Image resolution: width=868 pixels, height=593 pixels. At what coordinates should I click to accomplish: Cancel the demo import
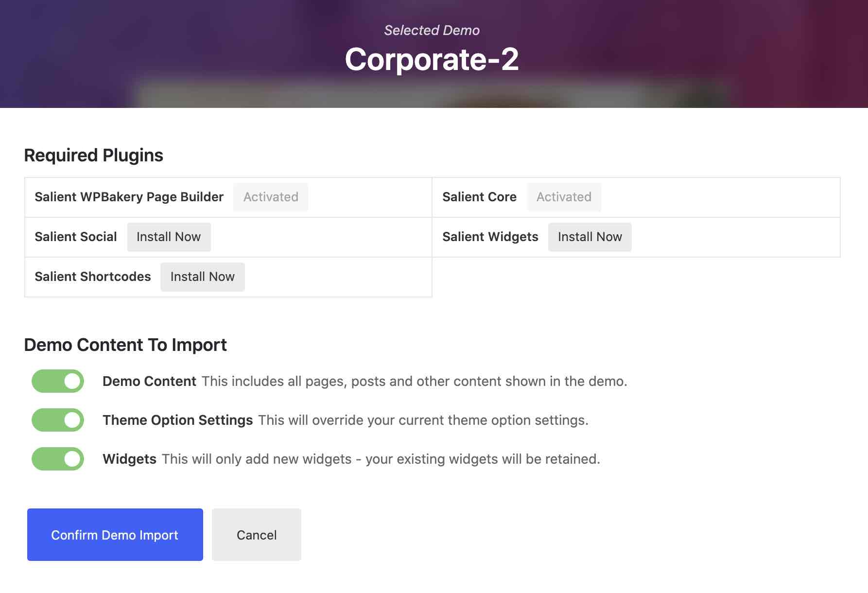[257, 535]
